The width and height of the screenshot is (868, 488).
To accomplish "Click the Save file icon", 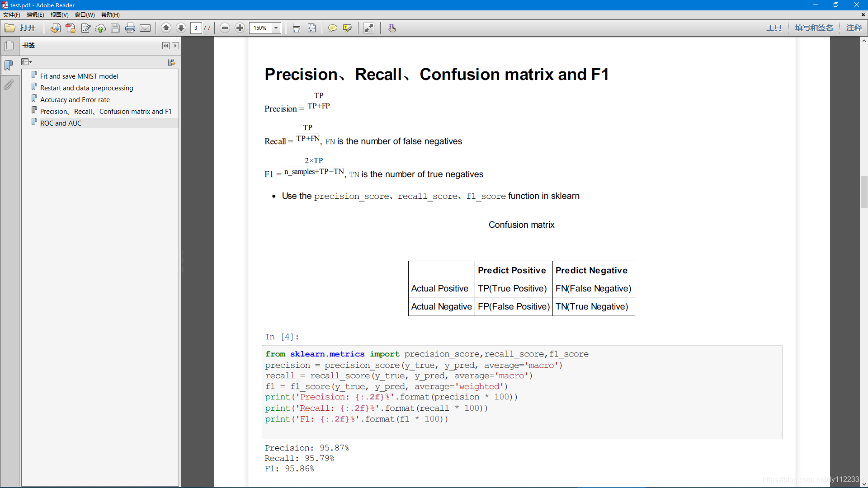I will click(x=115, y=28).
